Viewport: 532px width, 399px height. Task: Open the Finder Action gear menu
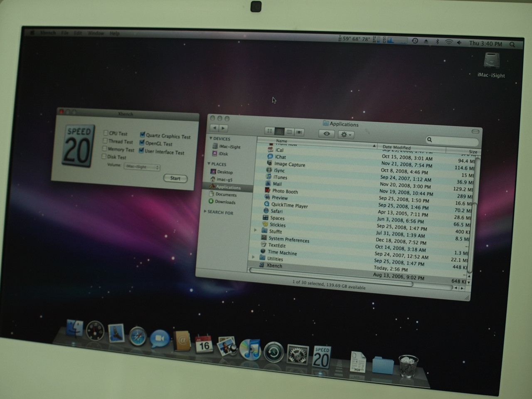pyautogui.click(x=346, y=135)
